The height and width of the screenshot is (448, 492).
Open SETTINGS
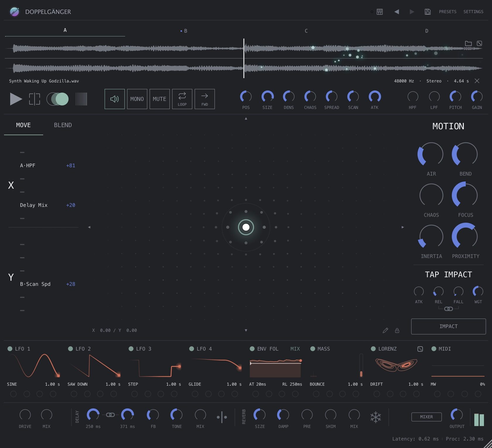[473, 12]
